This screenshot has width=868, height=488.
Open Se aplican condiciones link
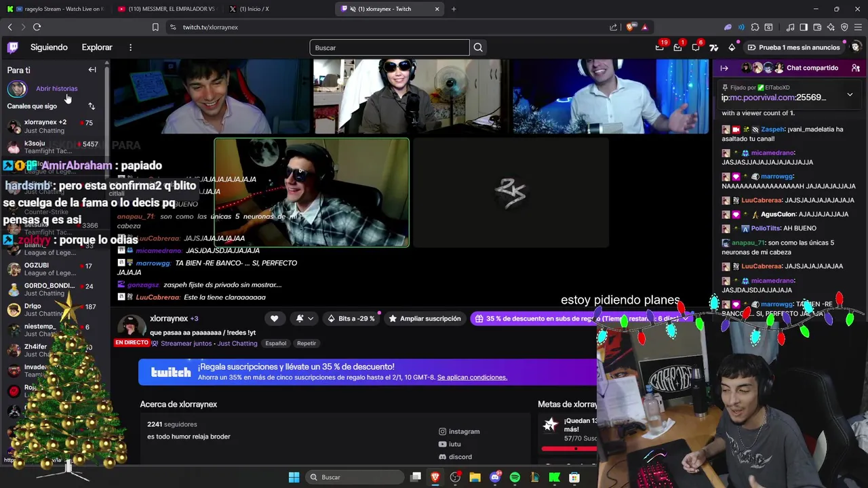click(x=472, y=378)
